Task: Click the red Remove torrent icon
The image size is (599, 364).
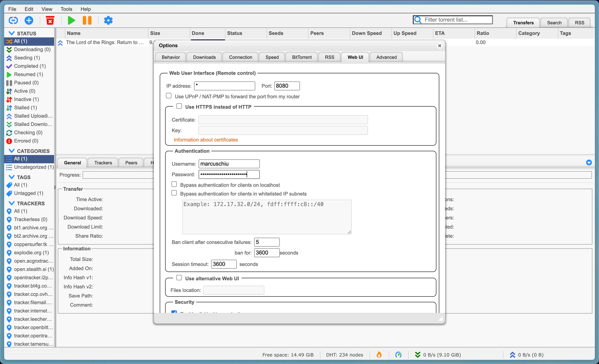Action: point(50,20)
